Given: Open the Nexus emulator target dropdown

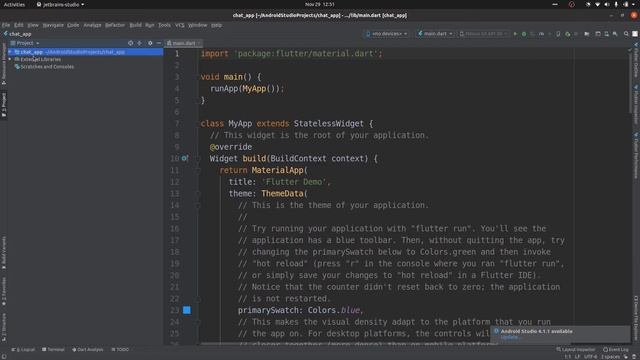Looking at the screenshot, I should click(484, 34).
